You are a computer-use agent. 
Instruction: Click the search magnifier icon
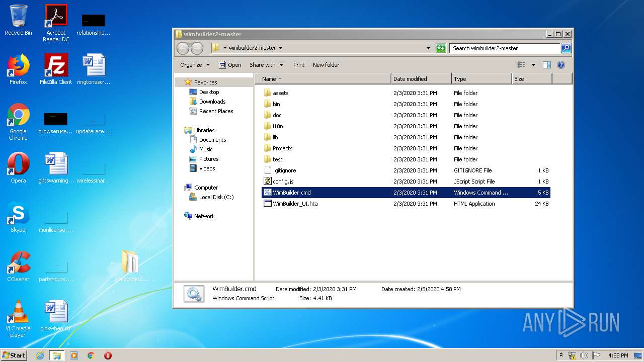tap(566, 48)
